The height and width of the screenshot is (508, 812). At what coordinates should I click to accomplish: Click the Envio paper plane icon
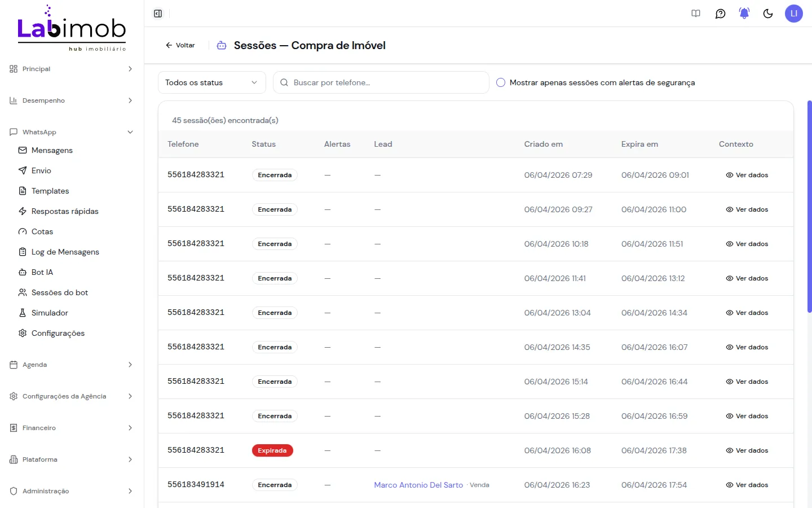(23, 170)
